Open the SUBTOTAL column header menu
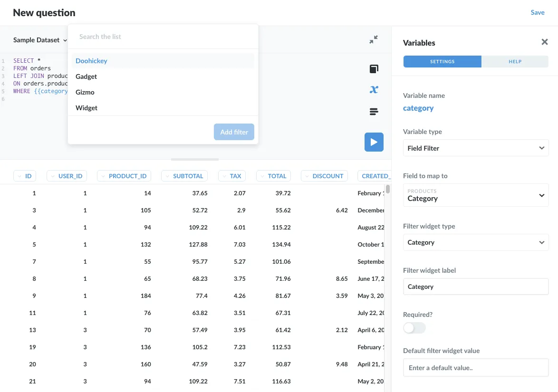 184,176
